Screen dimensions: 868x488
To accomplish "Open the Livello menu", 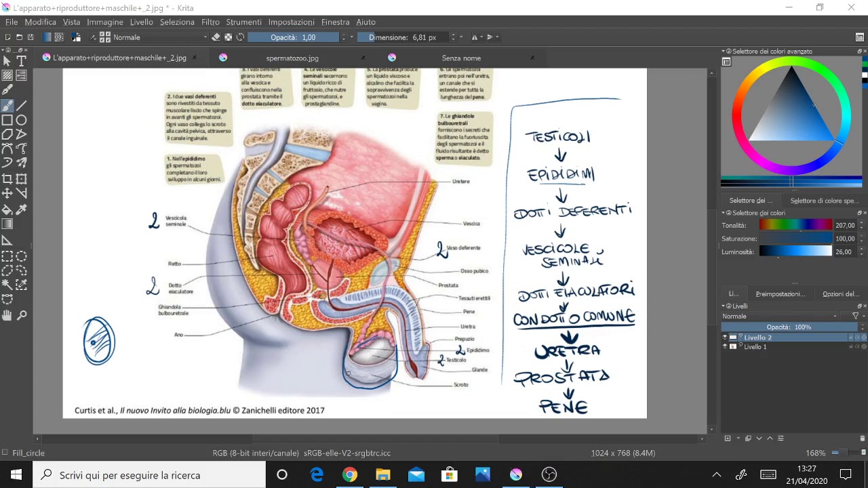I will point(142,22).
